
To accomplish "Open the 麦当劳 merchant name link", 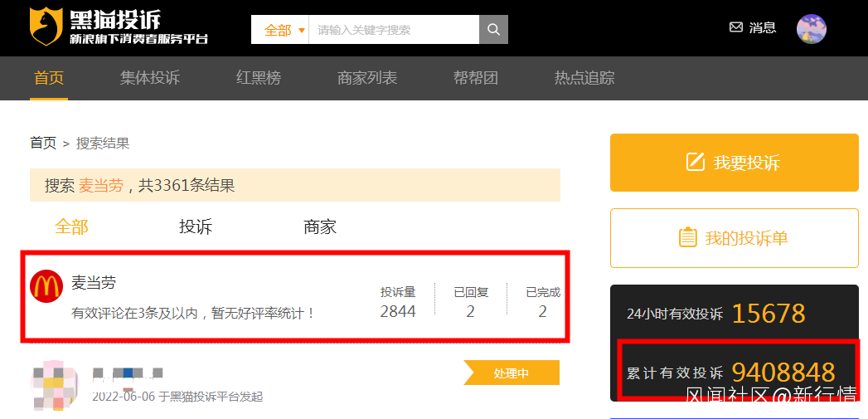I will click(94, 283).
